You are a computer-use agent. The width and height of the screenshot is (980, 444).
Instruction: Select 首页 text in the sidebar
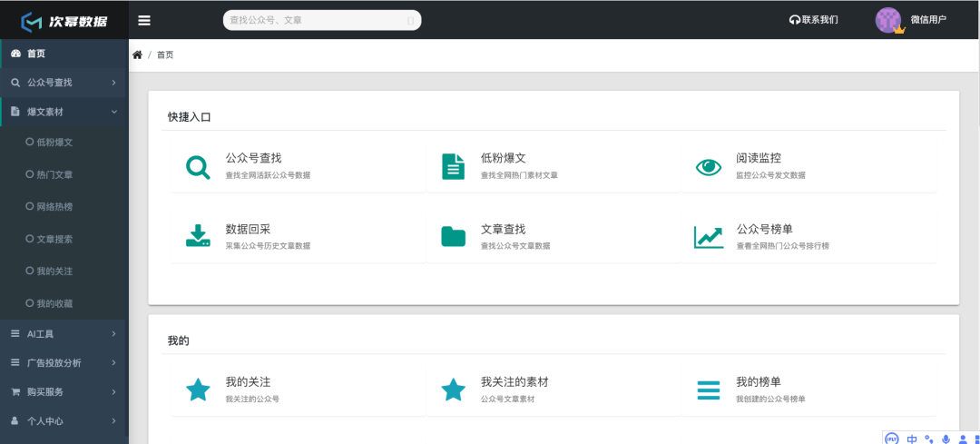(36, 54)
